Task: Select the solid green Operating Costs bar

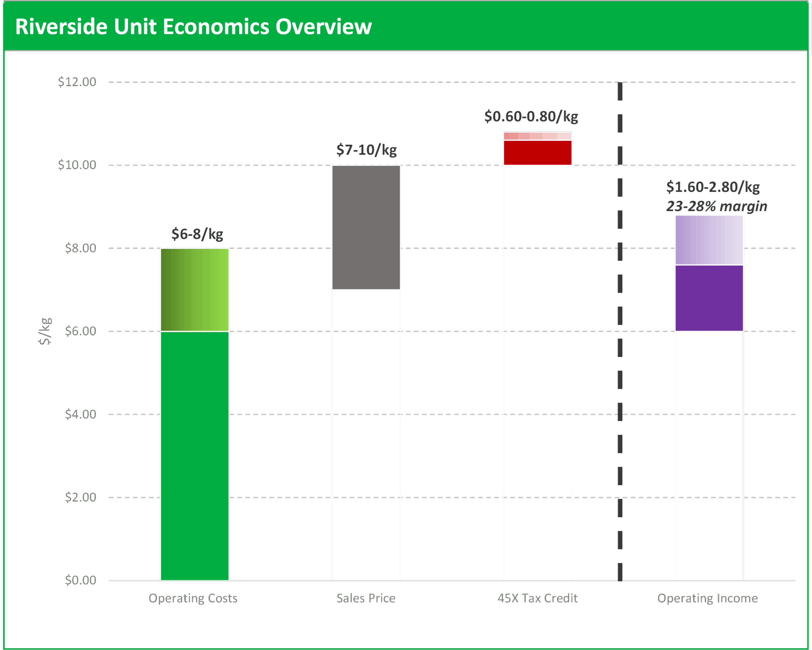Action: coord(194,456)
